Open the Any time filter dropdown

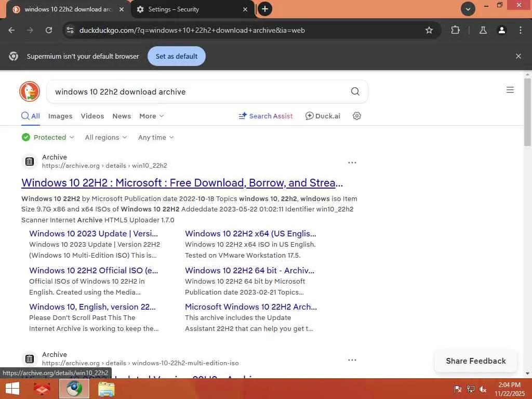(x=156, y=137)
